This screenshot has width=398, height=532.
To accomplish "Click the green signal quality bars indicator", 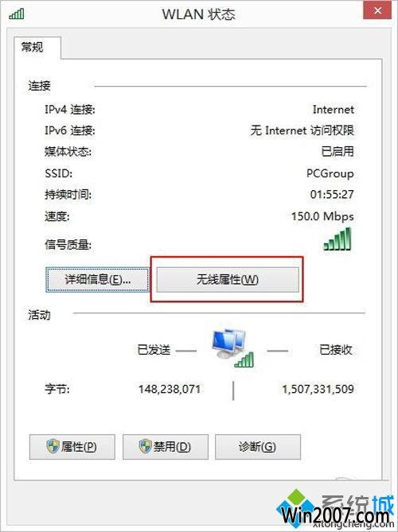I will tap(338, 239).
